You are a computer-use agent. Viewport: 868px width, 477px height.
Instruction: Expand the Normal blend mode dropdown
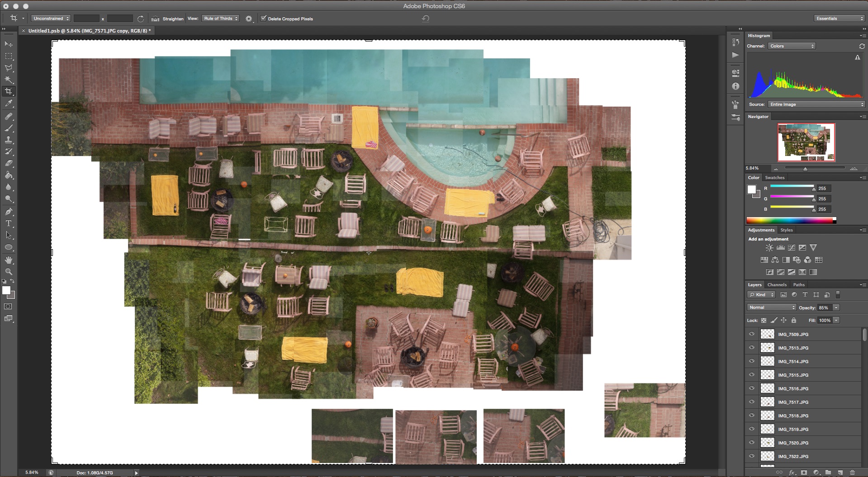click(x=771, y=307)
